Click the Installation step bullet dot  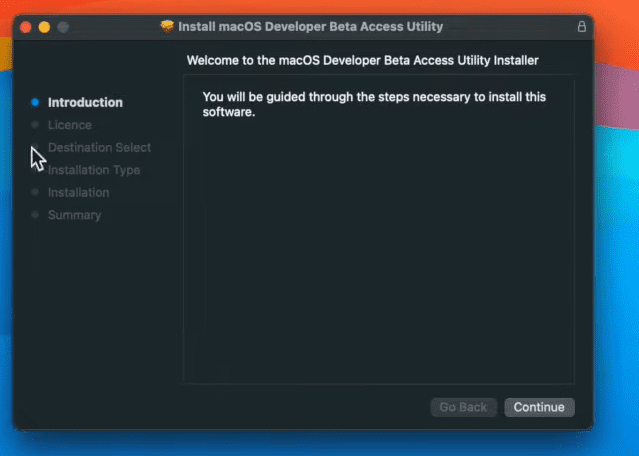pyautogui.click(x=35, y=192)
